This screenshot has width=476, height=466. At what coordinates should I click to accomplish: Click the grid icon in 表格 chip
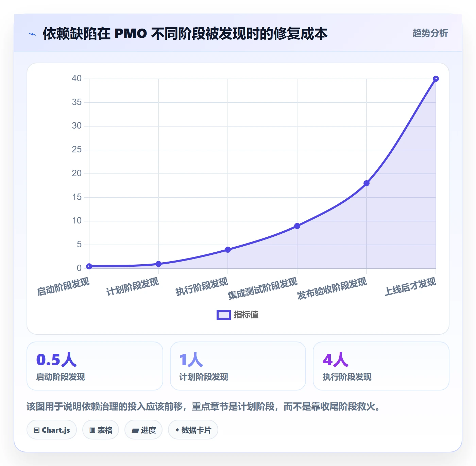92,430
